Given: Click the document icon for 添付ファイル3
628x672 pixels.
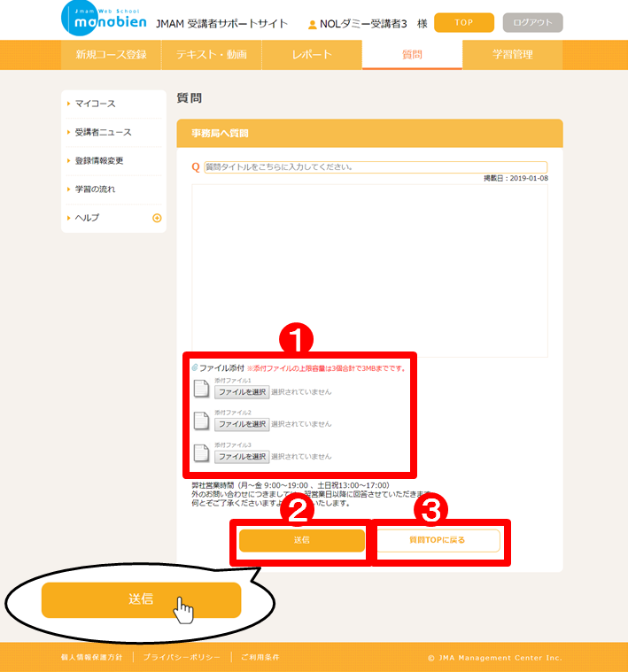Looking at the screenshot, I should coord(201,454).
